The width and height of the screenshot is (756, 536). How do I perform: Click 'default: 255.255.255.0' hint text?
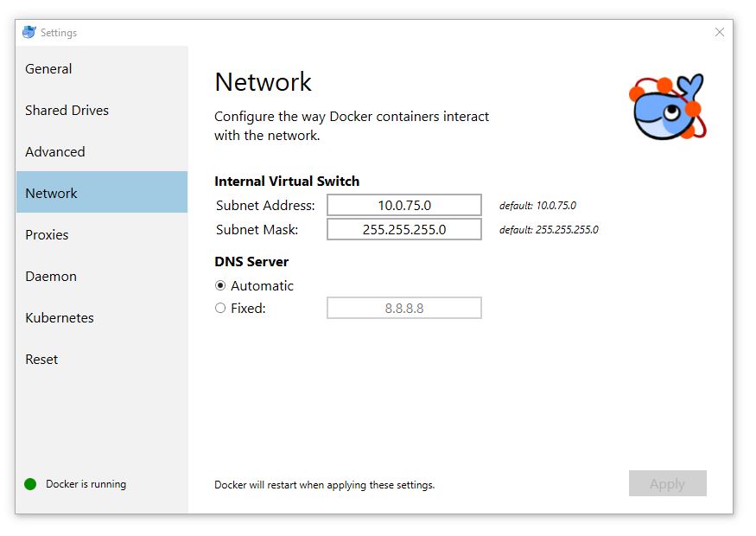point(549,230)
